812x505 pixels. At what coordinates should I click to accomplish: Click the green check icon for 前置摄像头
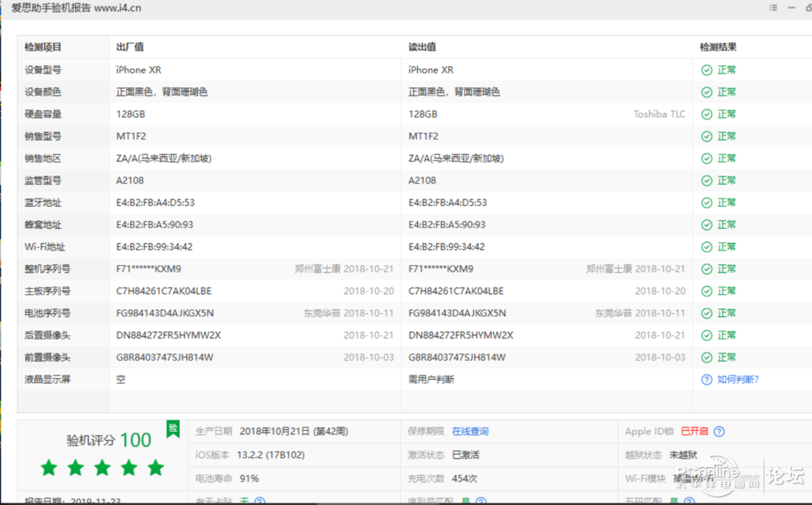pyautogui.click(x=706, y=358)
